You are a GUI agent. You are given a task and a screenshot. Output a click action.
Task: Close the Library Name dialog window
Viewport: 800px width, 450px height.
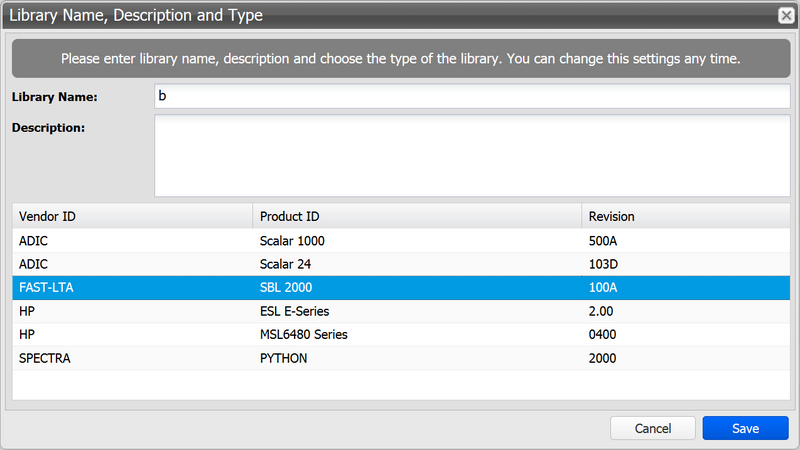coord(787,15)
